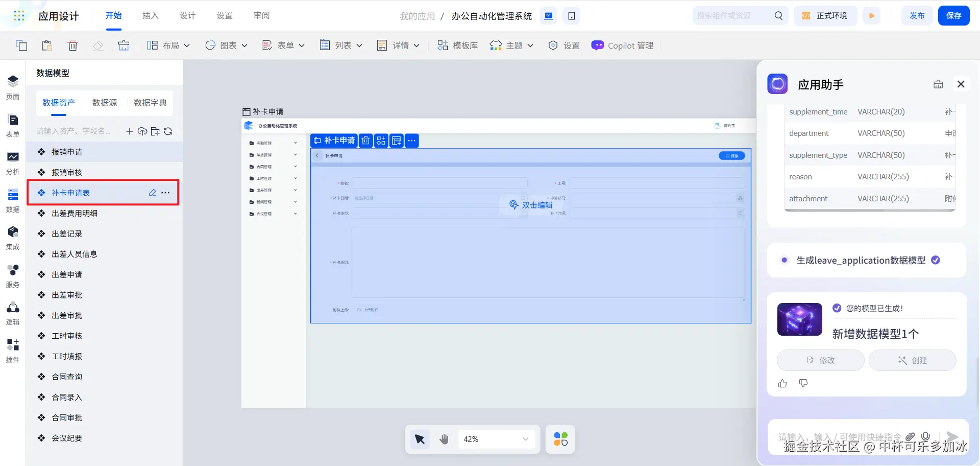Open the 图表 dropdown
Viewport: 980px width, 466px height.
[226, 45]
